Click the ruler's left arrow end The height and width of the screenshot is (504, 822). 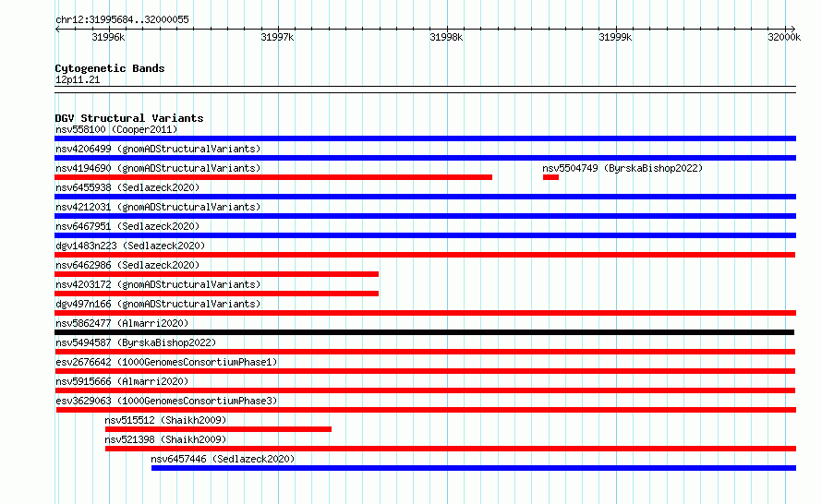[x=57, y=29]
